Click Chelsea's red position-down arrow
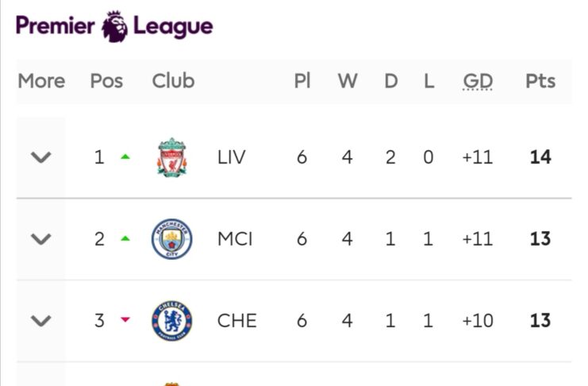This screenshot has width=588, height=386. pyautogui.click(x=125, y=320)
